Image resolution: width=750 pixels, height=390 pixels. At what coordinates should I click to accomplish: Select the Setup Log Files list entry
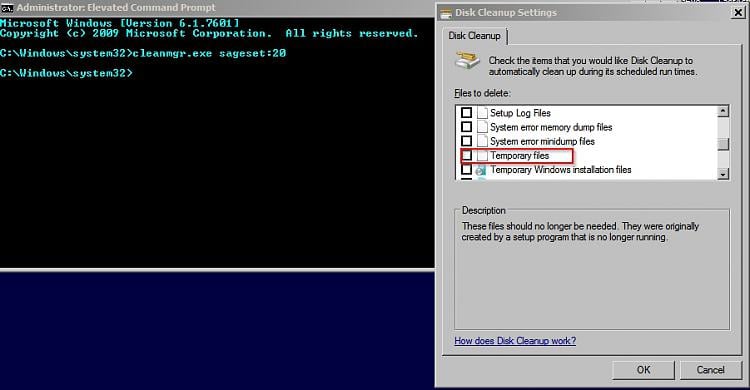click(520, 113)
